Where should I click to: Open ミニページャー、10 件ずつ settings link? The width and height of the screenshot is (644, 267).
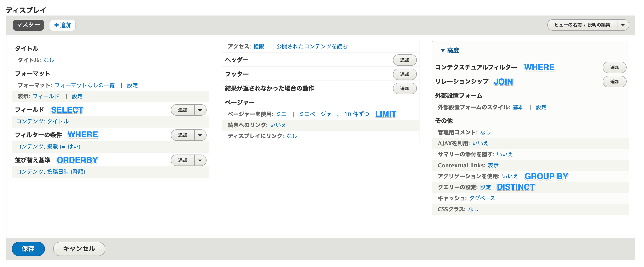click(334, 114)
